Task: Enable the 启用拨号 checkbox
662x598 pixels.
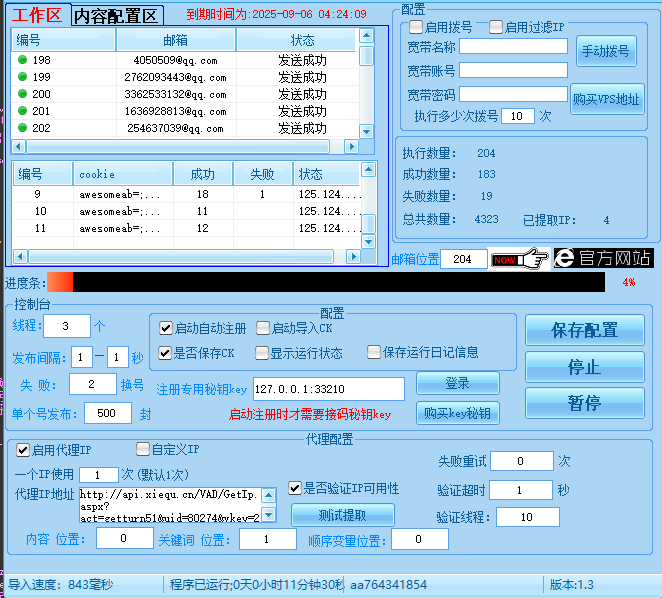Action: [x=416, y=27]
